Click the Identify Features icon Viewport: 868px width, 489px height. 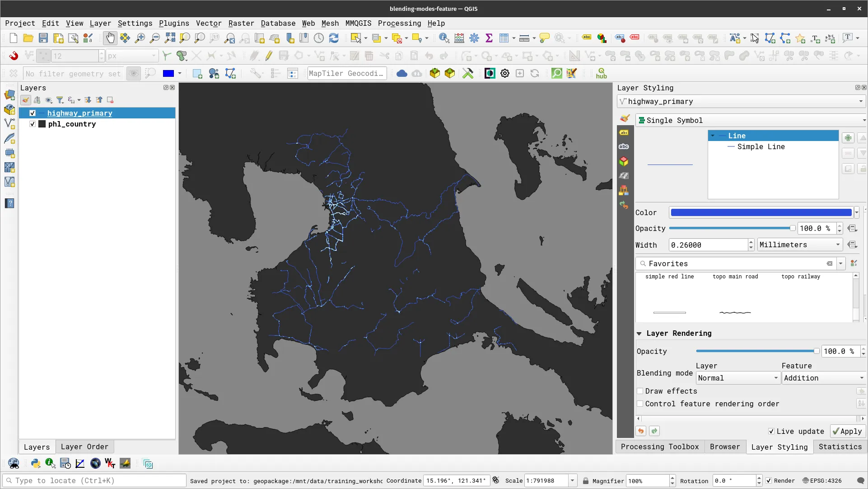[444, 38]
